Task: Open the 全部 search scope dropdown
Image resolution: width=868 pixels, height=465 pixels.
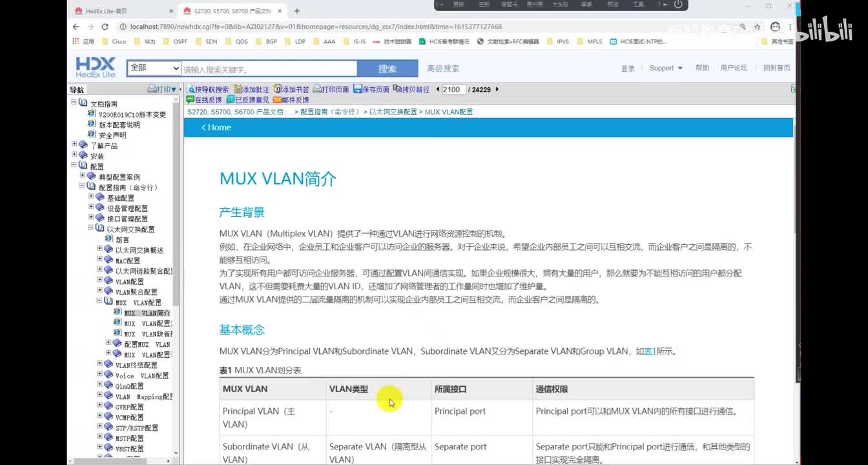Action: point(154,68)
